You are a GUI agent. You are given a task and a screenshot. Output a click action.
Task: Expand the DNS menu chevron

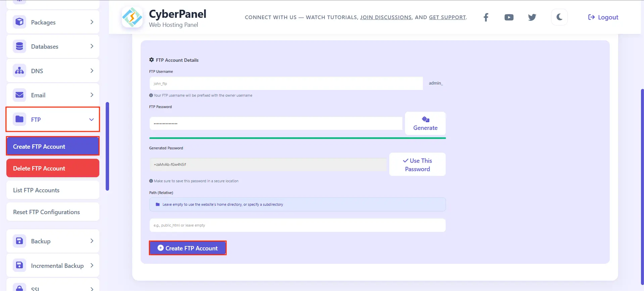[92, 71]
